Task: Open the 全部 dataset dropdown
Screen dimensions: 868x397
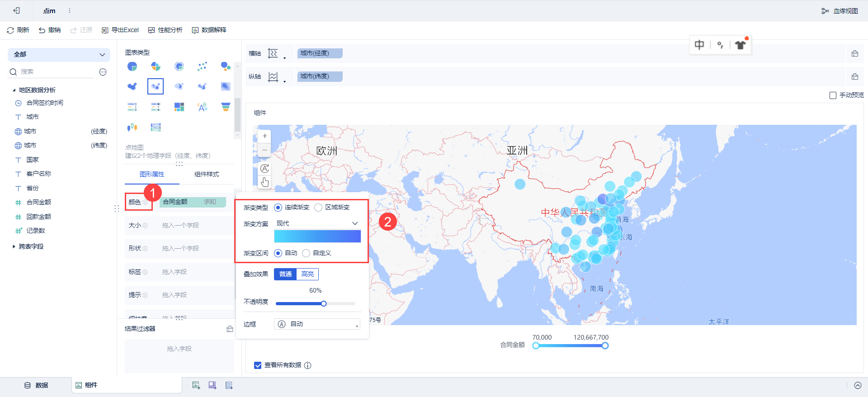Action: click(59, 55)
